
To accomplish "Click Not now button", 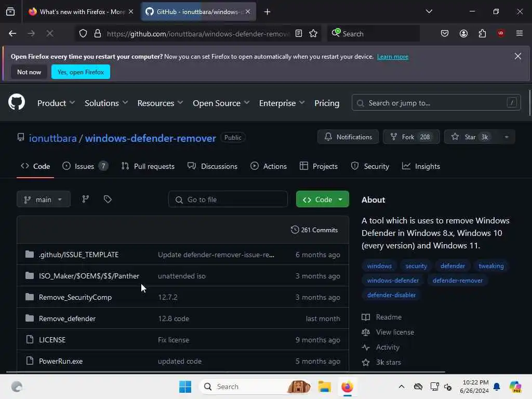I will click(29, 72).
